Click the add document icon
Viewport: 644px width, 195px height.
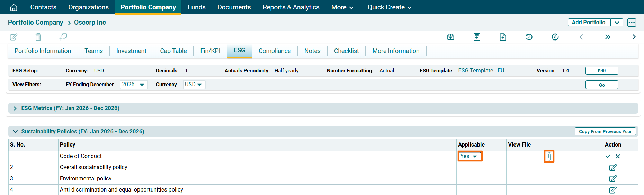[503, 37]
